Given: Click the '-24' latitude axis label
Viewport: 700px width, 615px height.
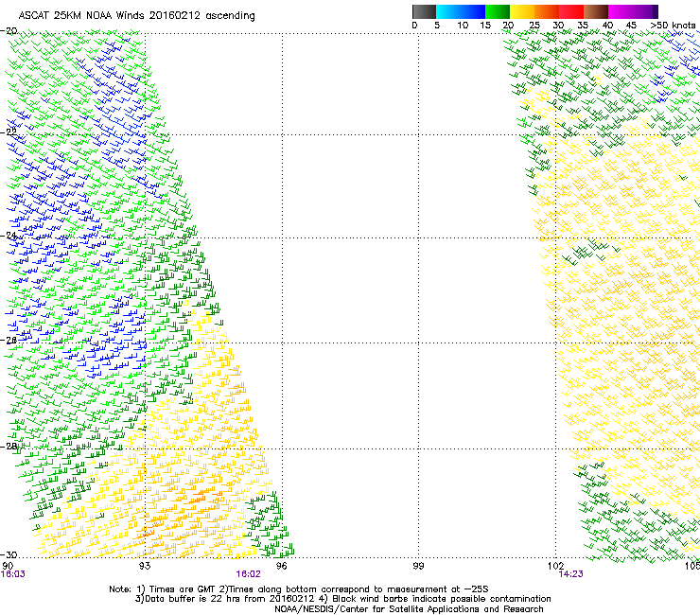Looking at the screenshot, I should point(9,235).
